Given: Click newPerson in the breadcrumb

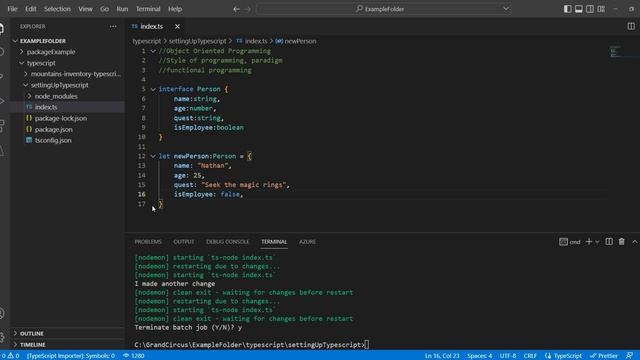Looking at the screenshot, I should tap(300, 41).
